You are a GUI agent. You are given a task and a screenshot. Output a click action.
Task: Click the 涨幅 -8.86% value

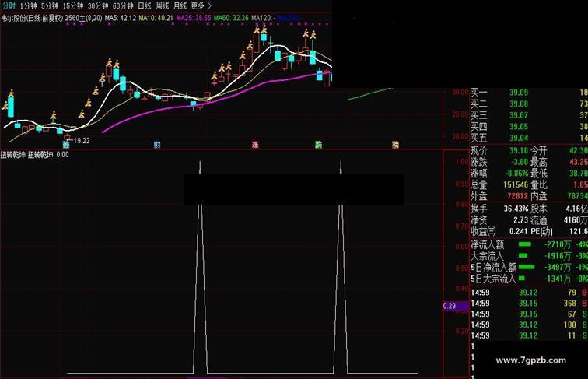[x=516, y=174]
